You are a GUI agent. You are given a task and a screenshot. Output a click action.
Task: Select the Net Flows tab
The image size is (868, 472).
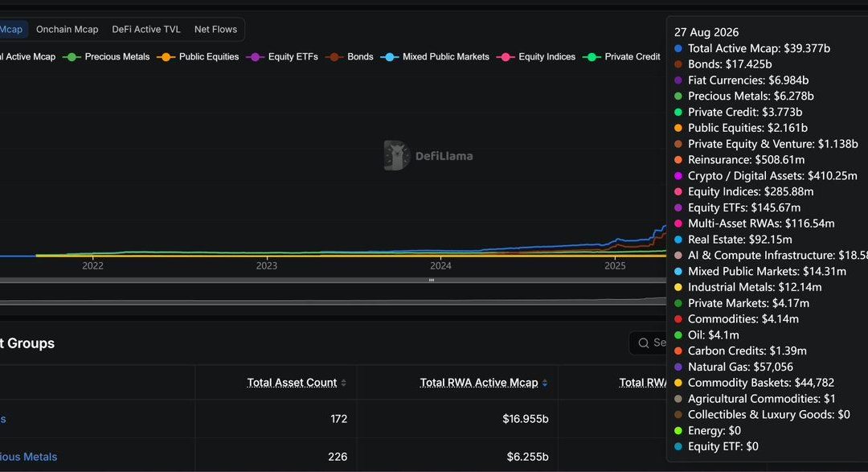[x=215, y=30]
